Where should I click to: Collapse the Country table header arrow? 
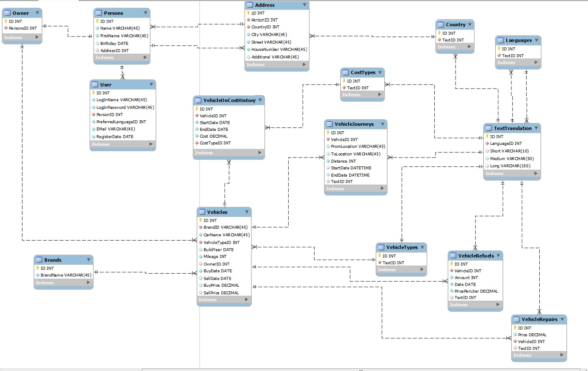coord(469,25)
